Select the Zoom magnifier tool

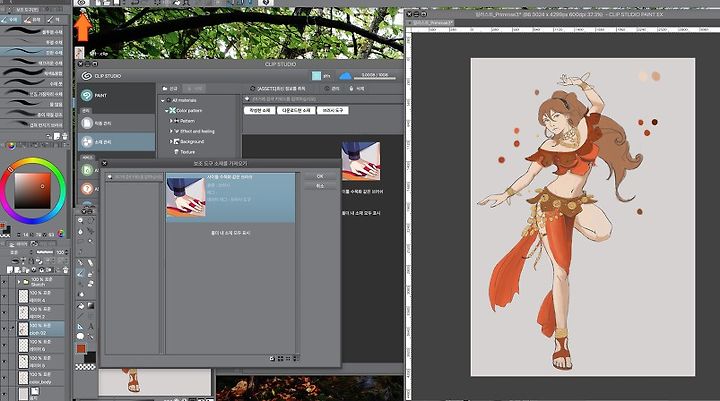80,220
